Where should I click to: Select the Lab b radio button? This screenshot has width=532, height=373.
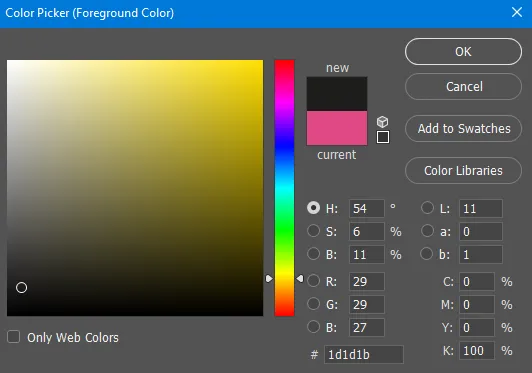coord(426,254)
